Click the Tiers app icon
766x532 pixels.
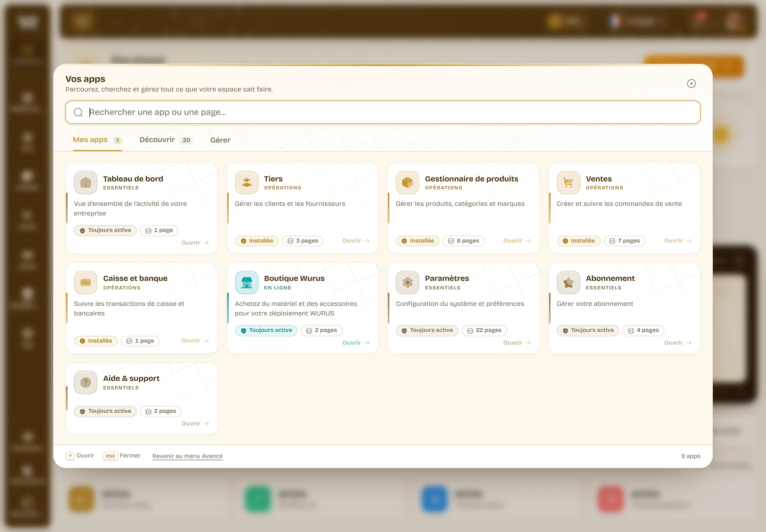247,182
